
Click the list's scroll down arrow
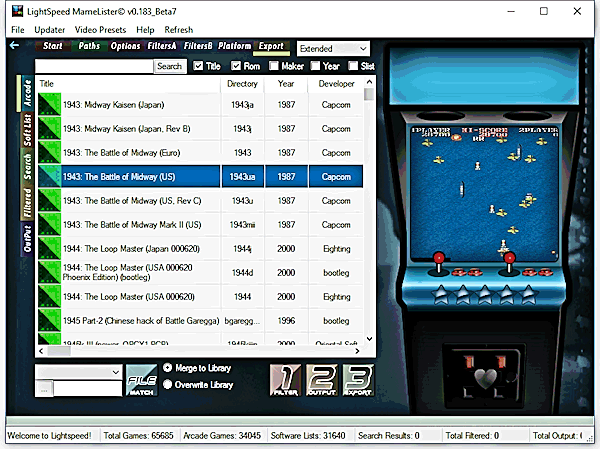pos(369,339)
